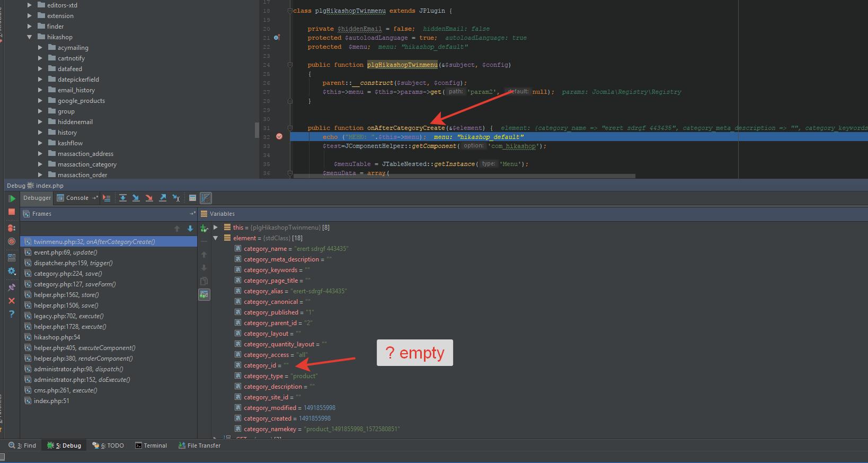Screen dimensions: 868x463
Task: Toggle the Mute Breakpoints icon
Action: pyautogui.click(x=11, y=241)
